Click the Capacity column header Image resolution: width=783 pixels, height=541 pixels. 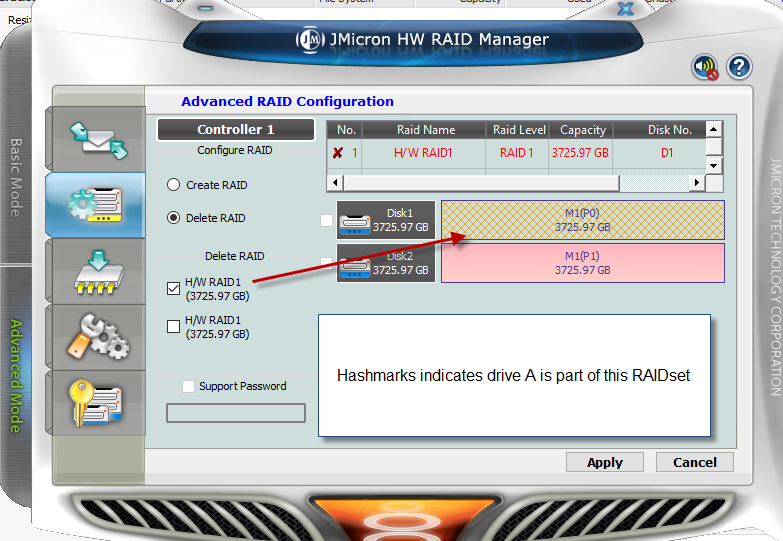tap(582, 130)
